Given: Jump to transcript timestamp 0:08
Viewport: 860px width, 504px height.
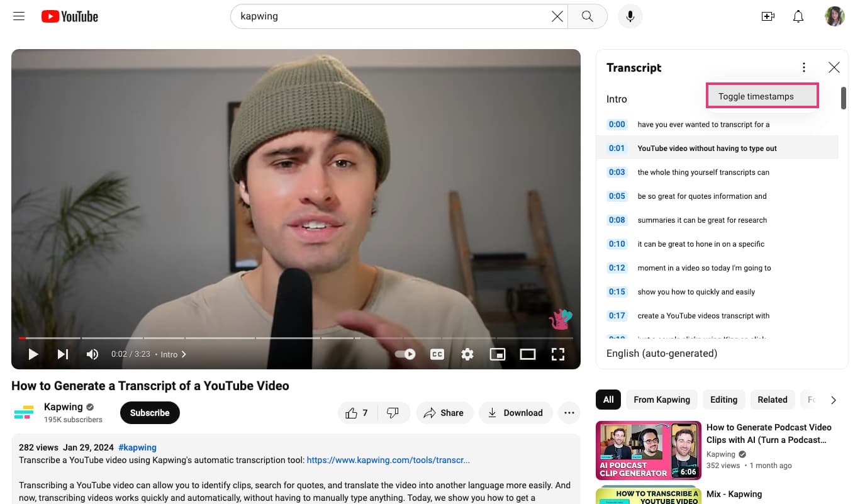Looking at the screenshot, I should point(617,220).
